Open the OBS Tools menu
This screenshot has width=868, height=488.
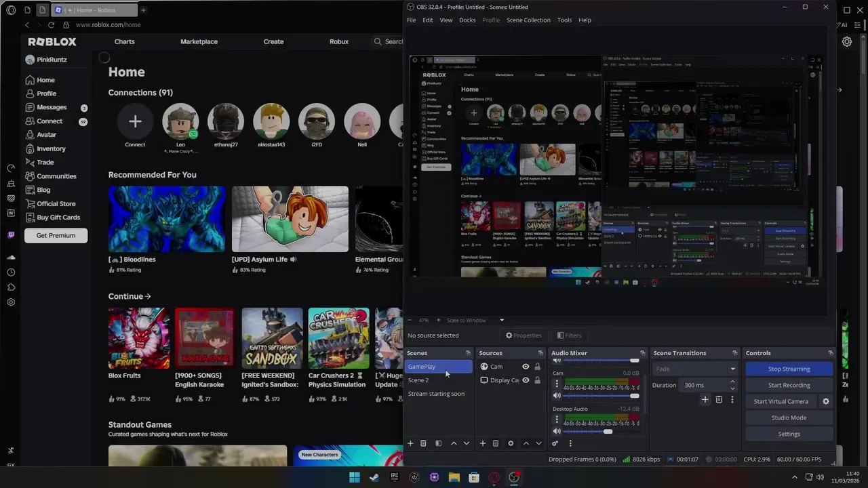coord(564,20)
